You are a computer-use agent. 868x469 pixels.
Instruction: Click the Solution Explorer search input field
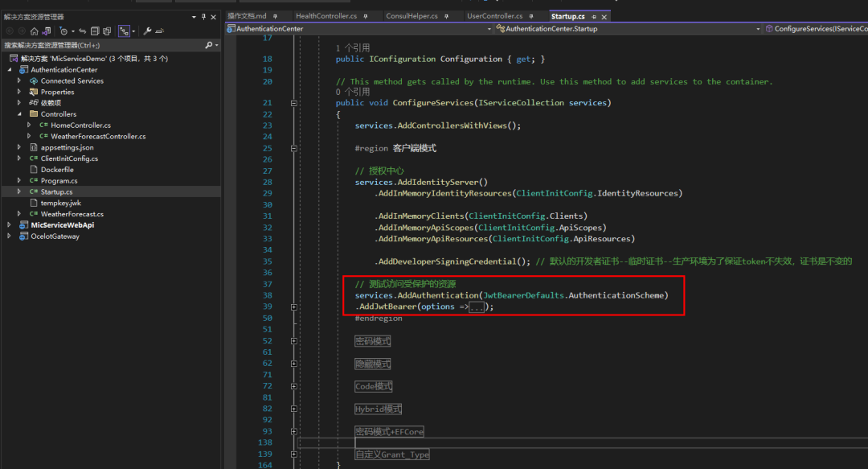[x=102, y=45]
